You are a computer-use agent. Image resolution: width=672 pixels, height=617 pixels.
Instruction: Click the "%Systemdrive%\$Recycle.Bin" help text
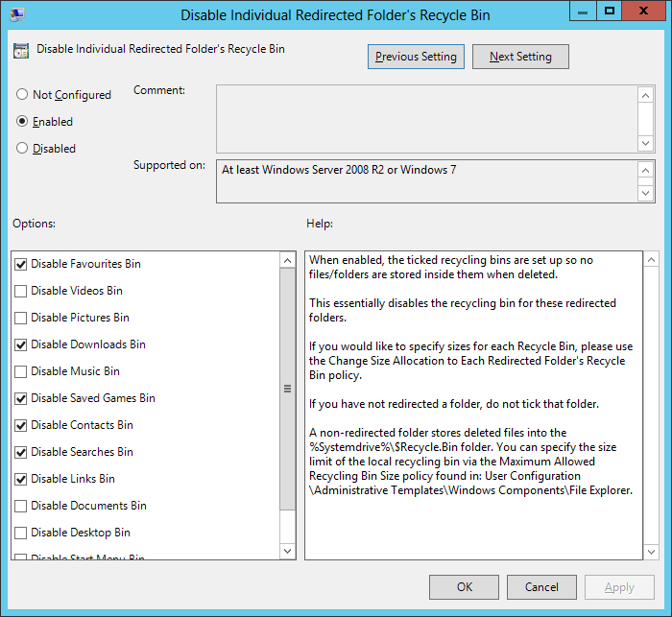[x=384, y=447]
